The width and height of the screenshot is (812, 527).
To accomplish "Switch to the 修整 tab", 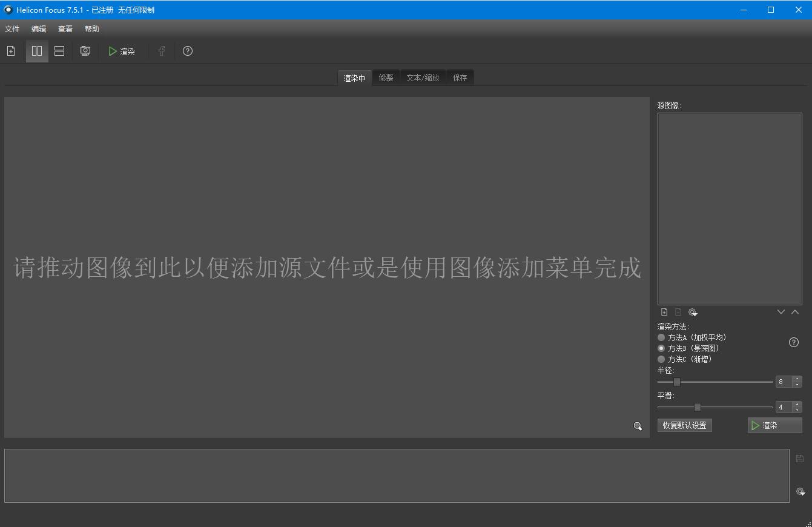I will pyautogui.click(x=386, y=77).
